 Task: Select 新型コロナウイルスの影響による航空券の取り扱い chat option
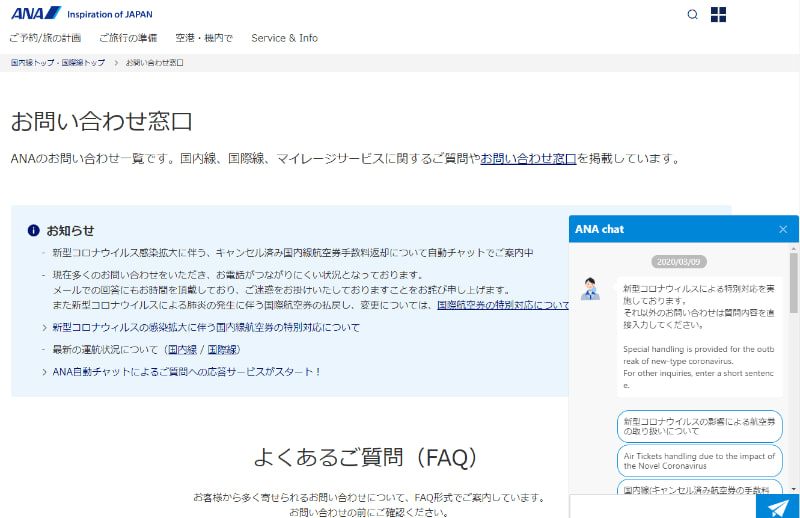tap(699, 426)
